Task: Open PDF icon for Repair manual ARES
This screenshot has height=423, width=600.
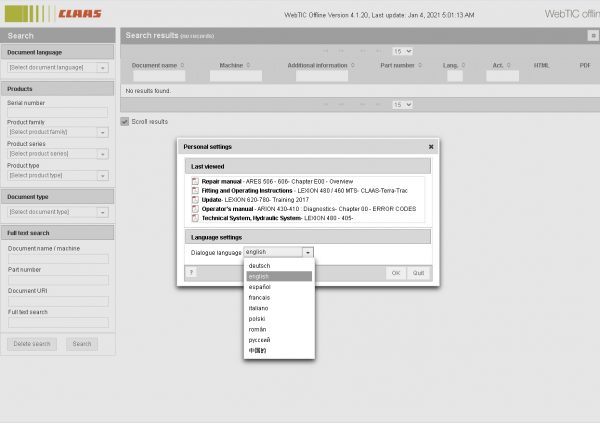Action: coord(195,181)
